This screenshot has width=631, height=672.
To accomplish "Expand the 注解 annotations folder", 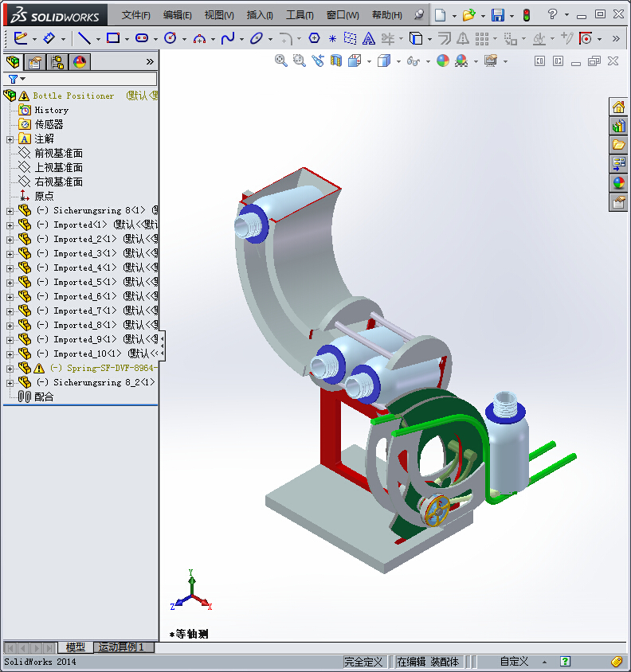I will point(10,139).
